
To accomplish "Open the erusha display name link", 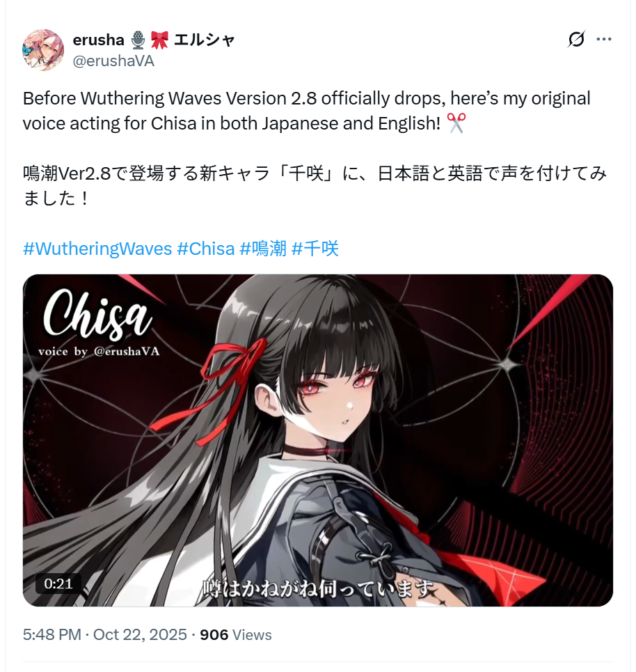I will (154, 40).
